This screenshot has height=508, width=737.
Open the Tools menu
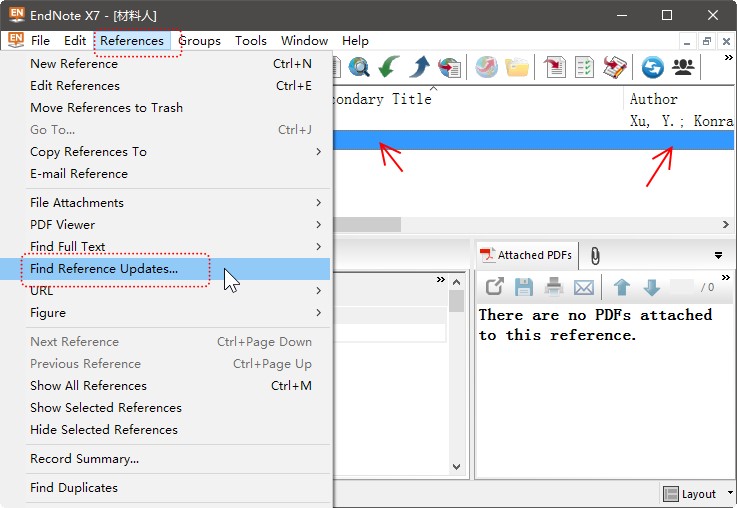[251, 41]
